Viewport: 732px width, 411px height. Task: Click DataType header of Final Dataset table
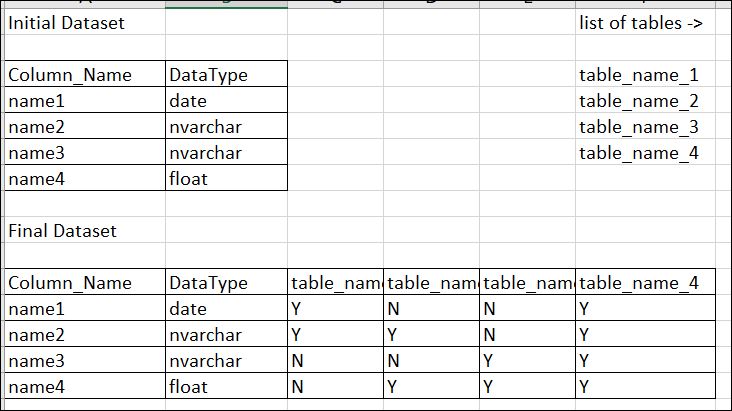(x=208, y=283)
